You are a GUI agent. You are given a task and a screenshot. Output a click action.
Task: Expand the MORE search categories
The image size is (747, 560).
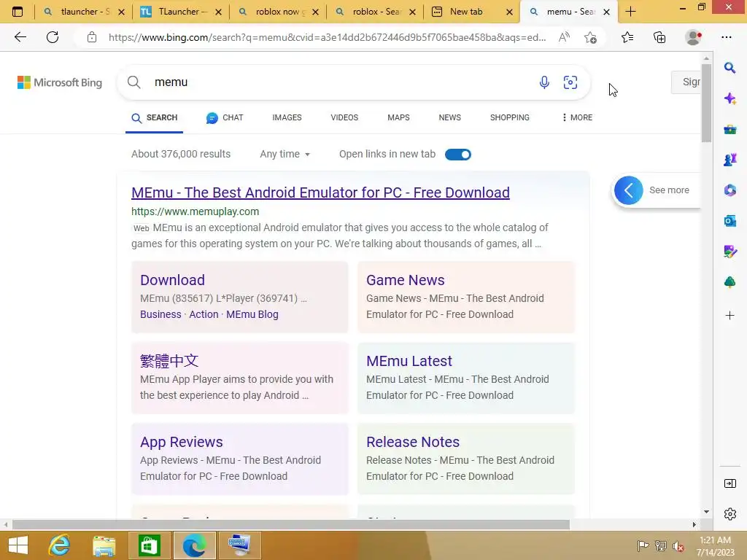click(577, 117)
